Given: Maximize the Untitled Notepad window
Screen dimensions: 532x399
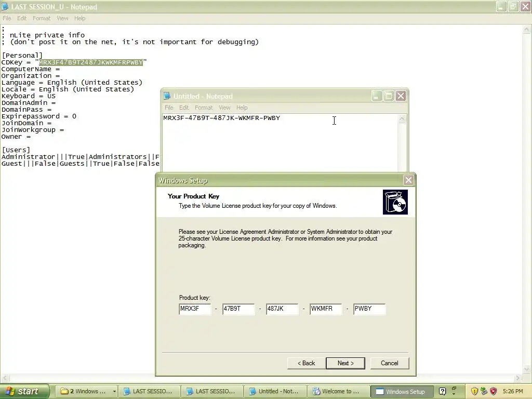Looking at the screenshot, I should pyautogui.click(x=389, y=96).
